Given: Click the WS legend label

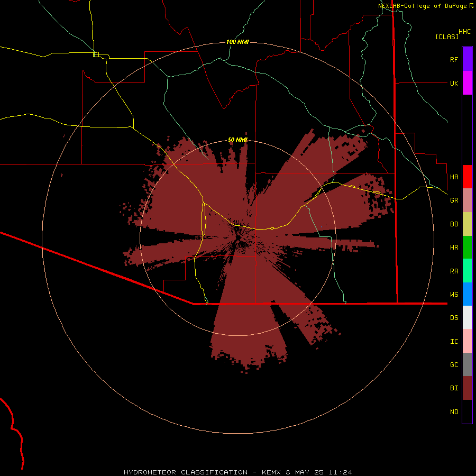Looking at the screenshot, I should (454, 294).
